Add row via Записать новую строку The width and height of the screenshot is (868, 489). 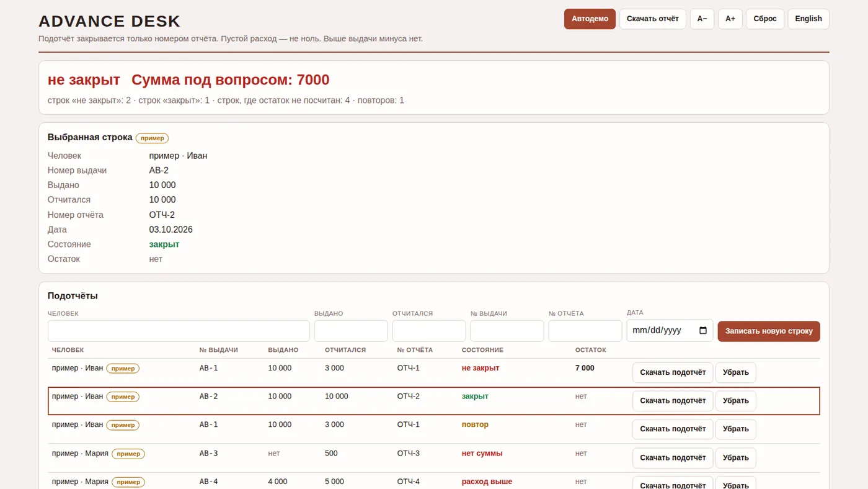point(769,331)
